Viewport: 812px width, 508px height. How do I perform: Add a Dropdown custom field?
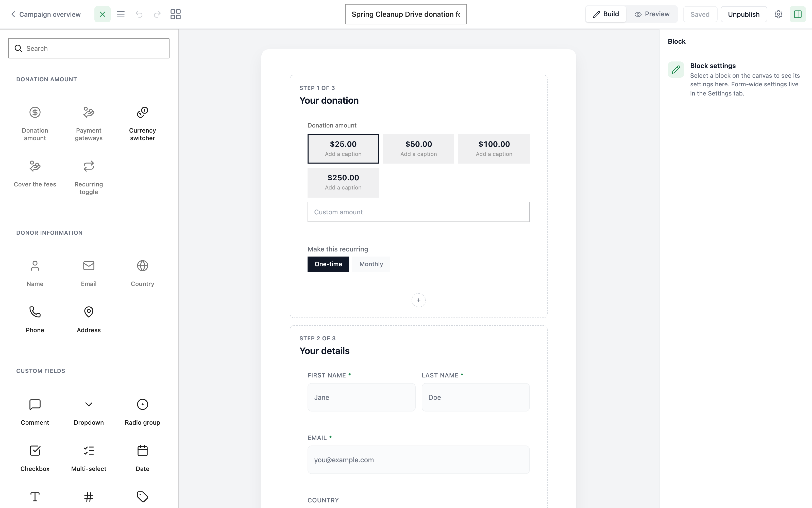point(89,412)
